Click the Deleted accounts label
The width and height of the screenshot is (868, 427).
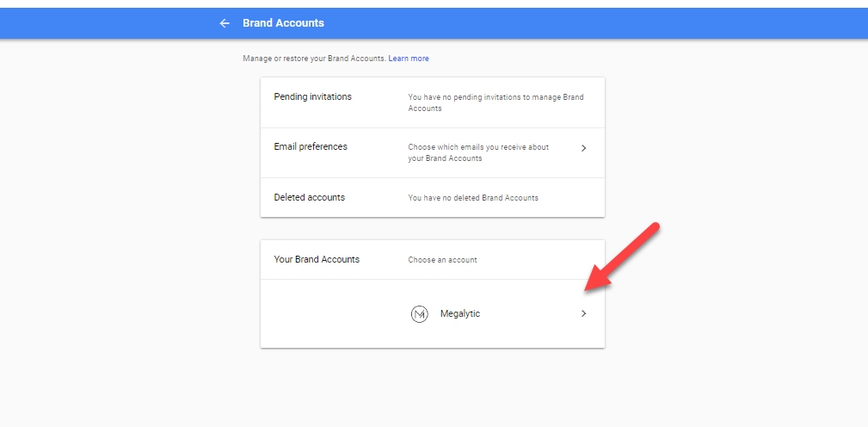click(x=309, y=197)
